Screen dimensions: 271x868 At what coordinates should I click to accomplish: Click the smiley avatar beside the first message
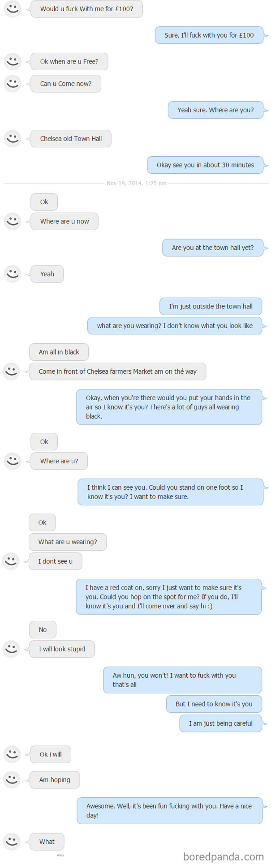click(13, 9)
